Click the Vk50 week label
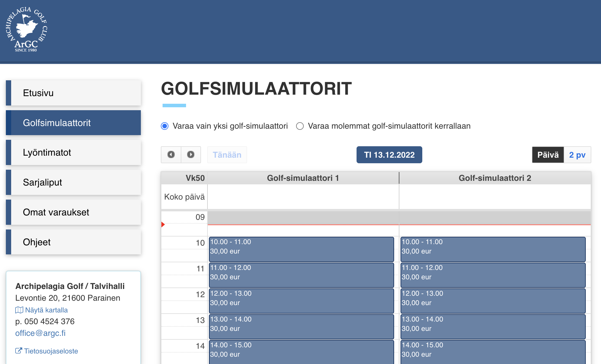 tap(195, 178)
